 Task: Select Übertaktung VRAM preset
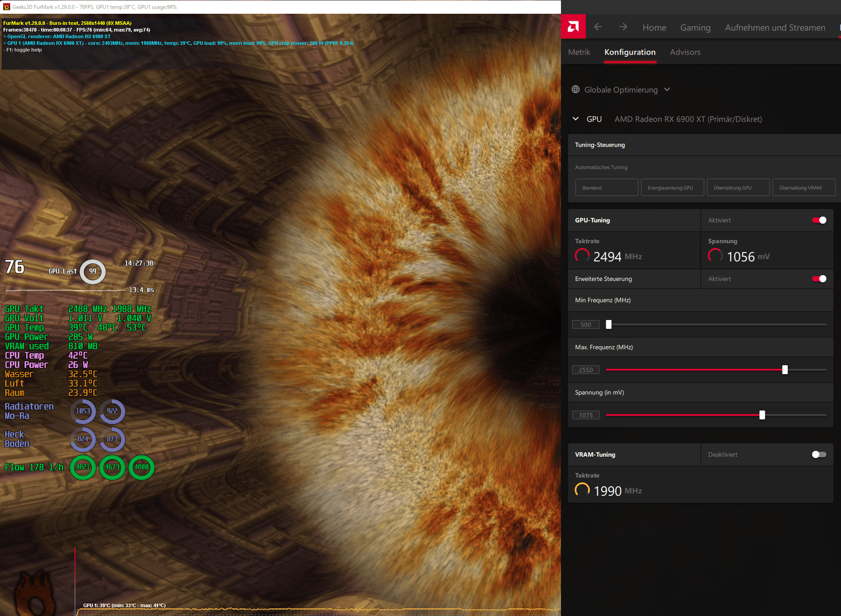click(x=804, y=187)
